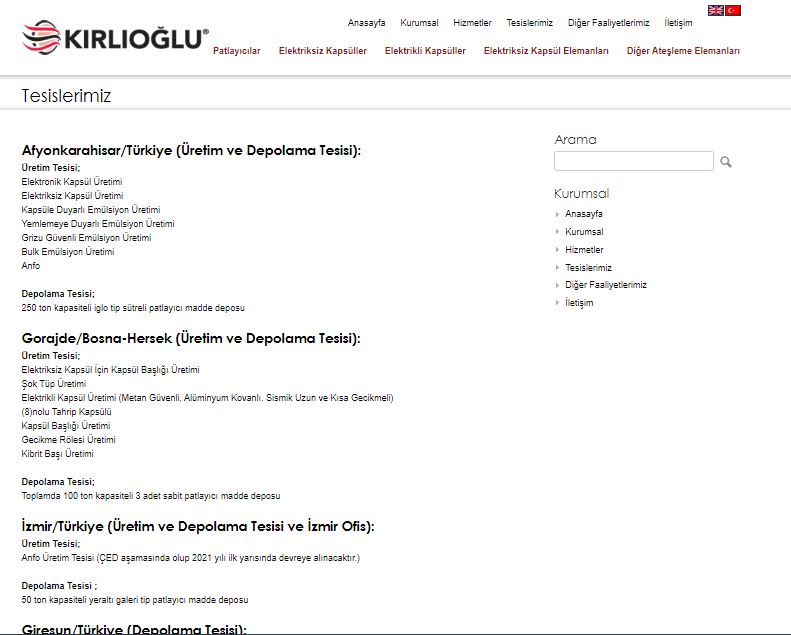
Task: Switch language with the Turkish flag icon
Action: (x=733, y=10)
